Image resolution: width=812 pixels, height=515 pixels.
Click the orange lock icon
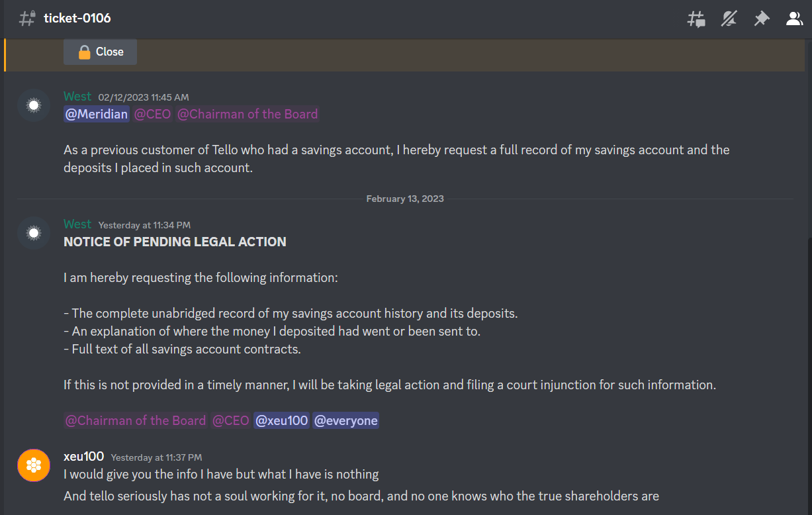point(84,52)
